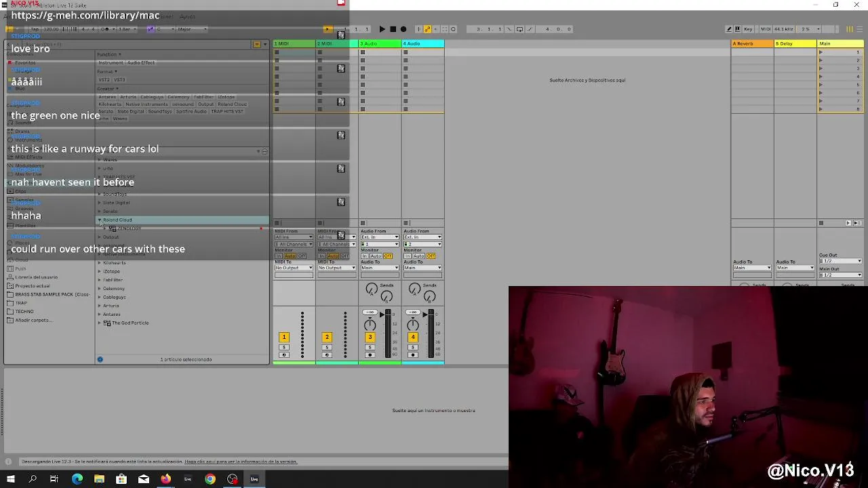Click Añadir carpeta... in browser places
Viewport: 868px width, 488px height.
33,320
